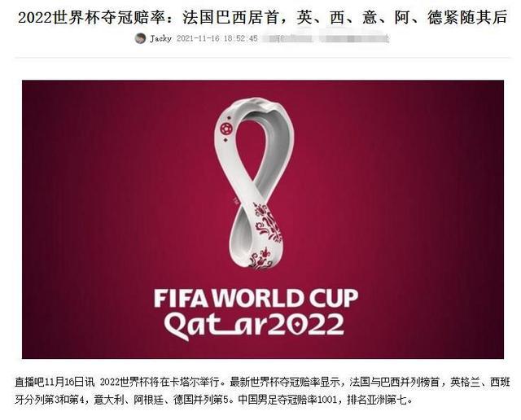The width and height of the screenshot is (521, 420).
Task: Click the floral pattern on emblem's lower loop
Action: 266,234
